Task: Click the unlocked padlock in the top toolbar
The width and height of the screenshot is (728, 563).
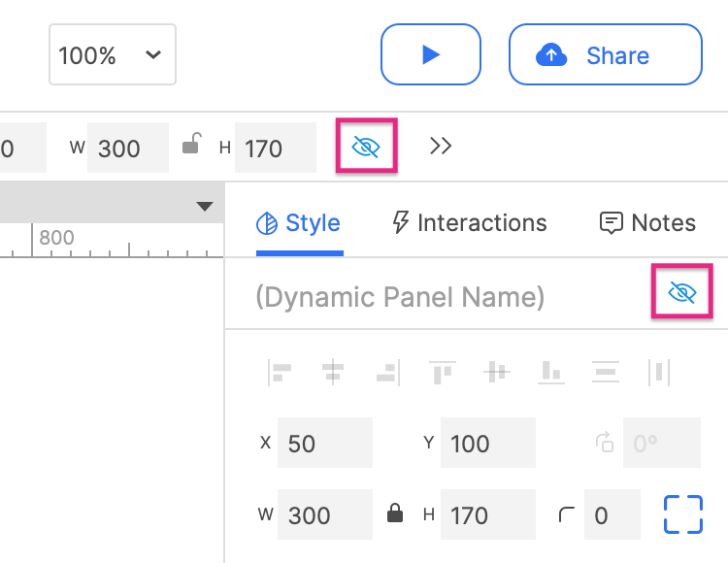Action: (x=192, y=148)
